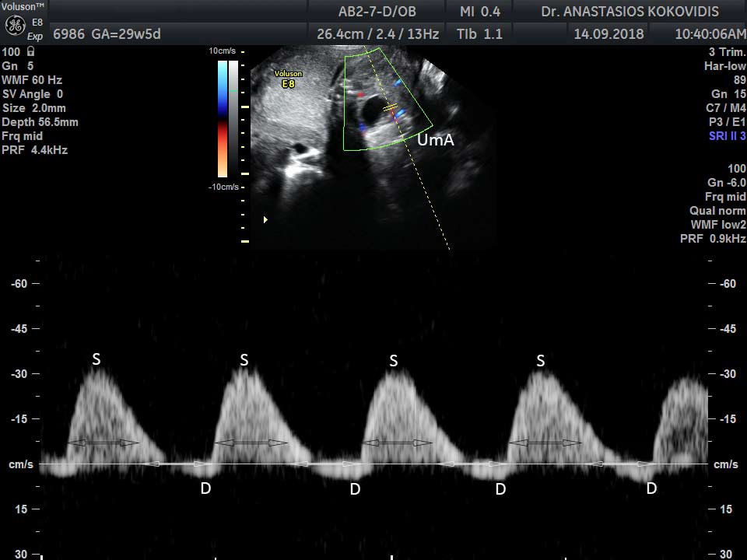
Task: Click the TIb 1.1 indicator
Action: pyautogui.click(x=479, y=34)
